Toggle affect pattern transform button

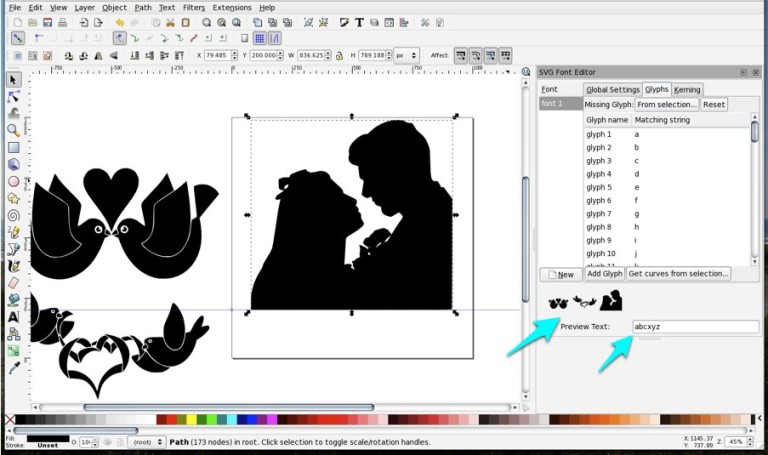pos(505,55)
